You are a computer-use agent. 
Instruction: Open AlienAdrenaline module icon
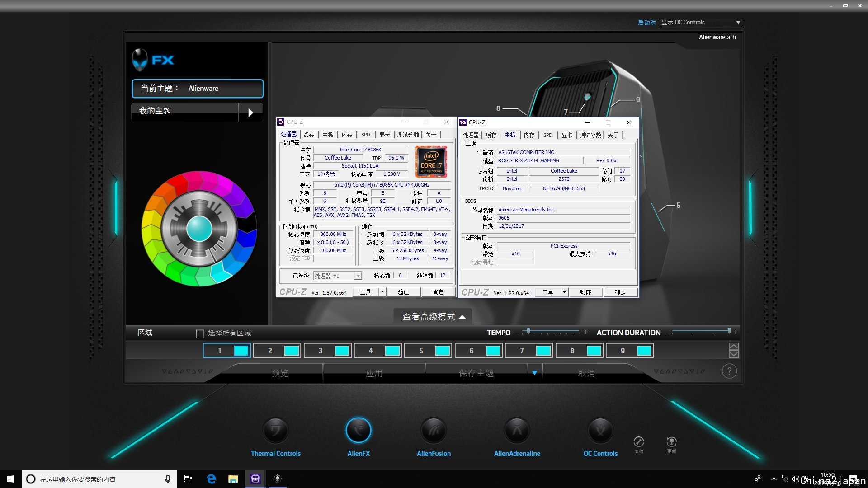[517, 430]
